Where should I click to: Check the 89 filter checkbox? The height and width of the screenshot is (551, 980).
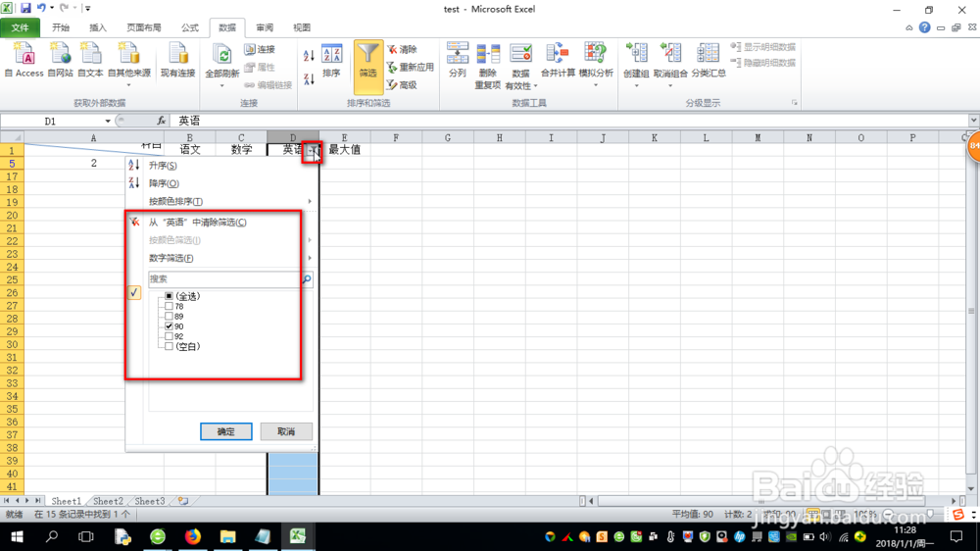[169, 317]
